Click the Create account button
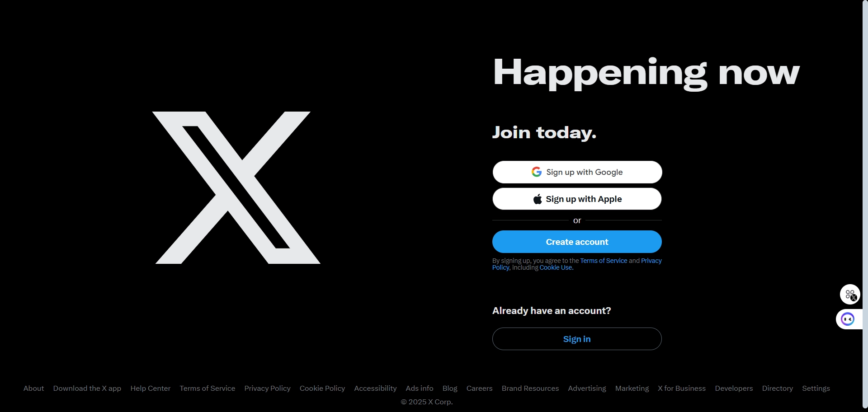 tap(577, 242)
